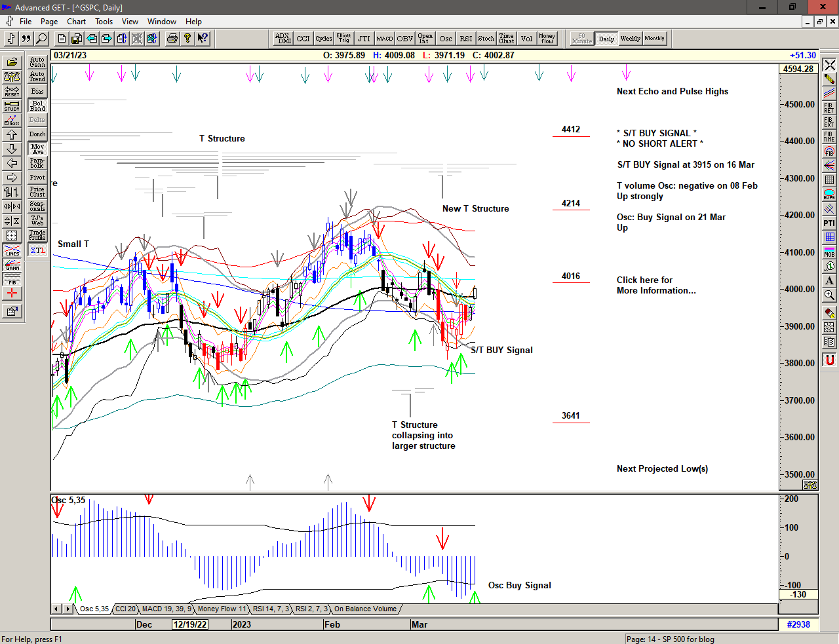Click the Print icon in the toolbar
The image size is (839, 644).
[172, 39]
